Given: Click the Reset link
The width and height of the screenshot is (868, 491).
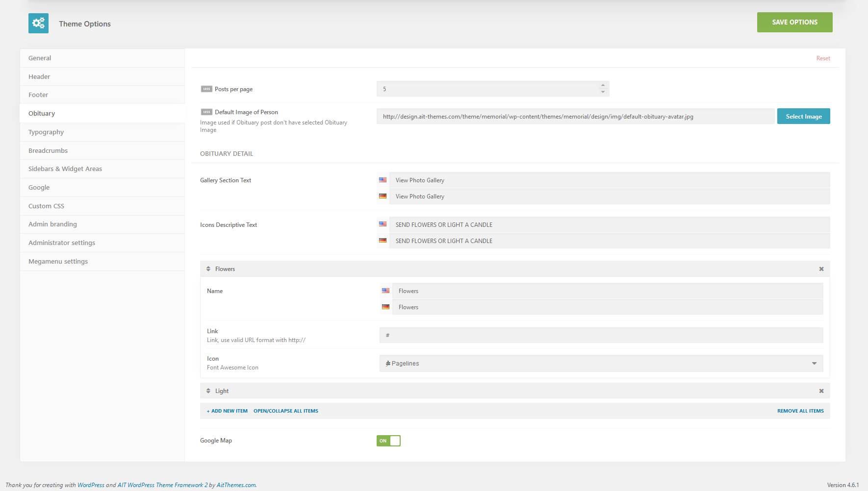Looking at the screenshot, I should pyautogui.click(x=823, y=58).
